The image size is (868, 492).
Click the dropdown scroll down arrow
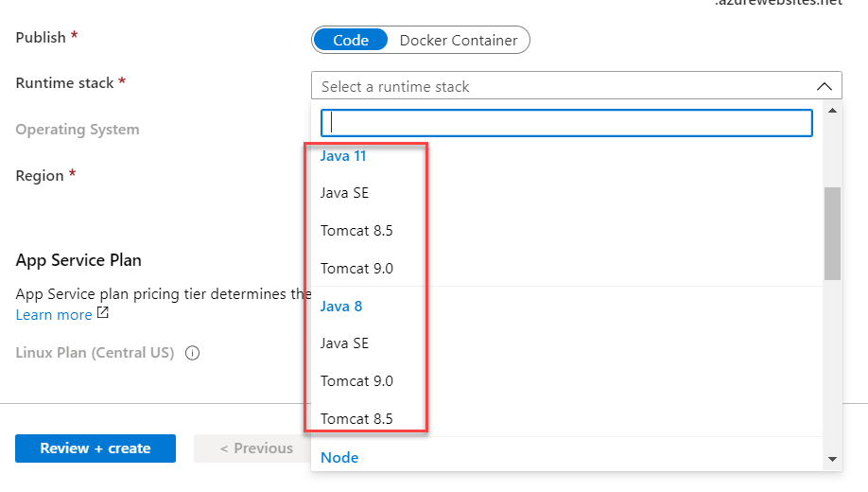[x=832, y=459]
